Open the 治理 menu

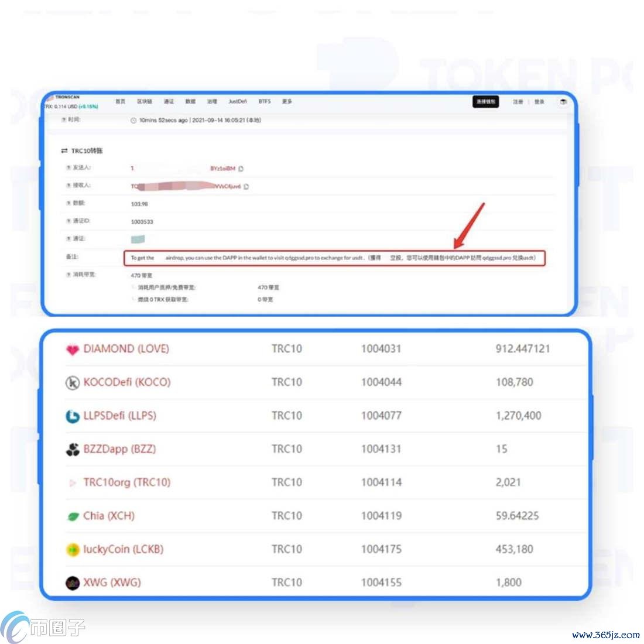coord(212,101)
